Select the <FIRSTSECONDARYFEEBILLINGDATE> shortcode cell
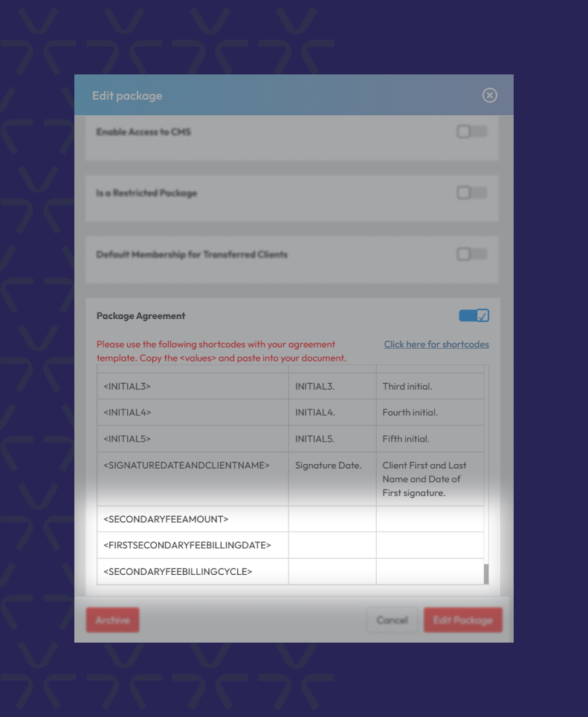This screenshot has width=588, height=717. click(x=187, y=545)
